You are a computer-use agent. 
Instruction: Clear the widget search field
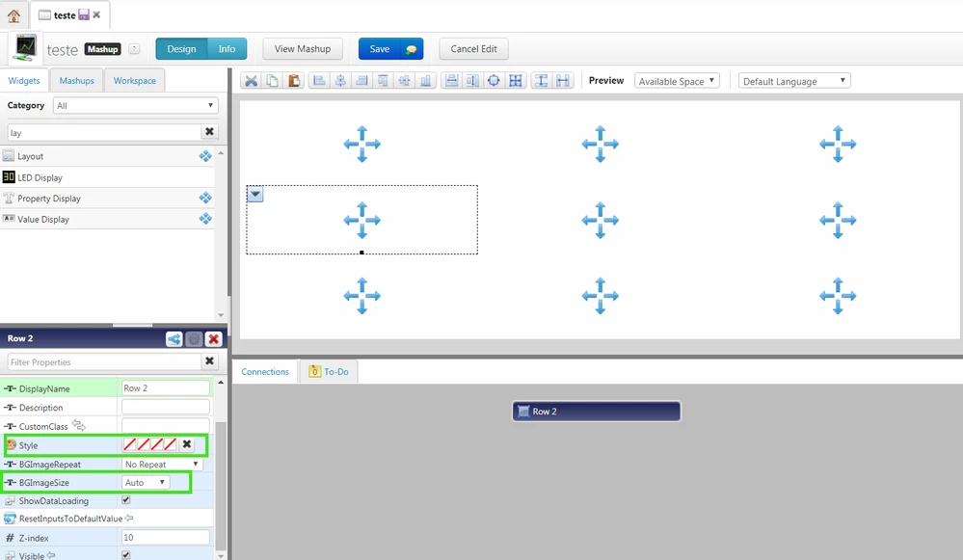[x=209, y=131]
